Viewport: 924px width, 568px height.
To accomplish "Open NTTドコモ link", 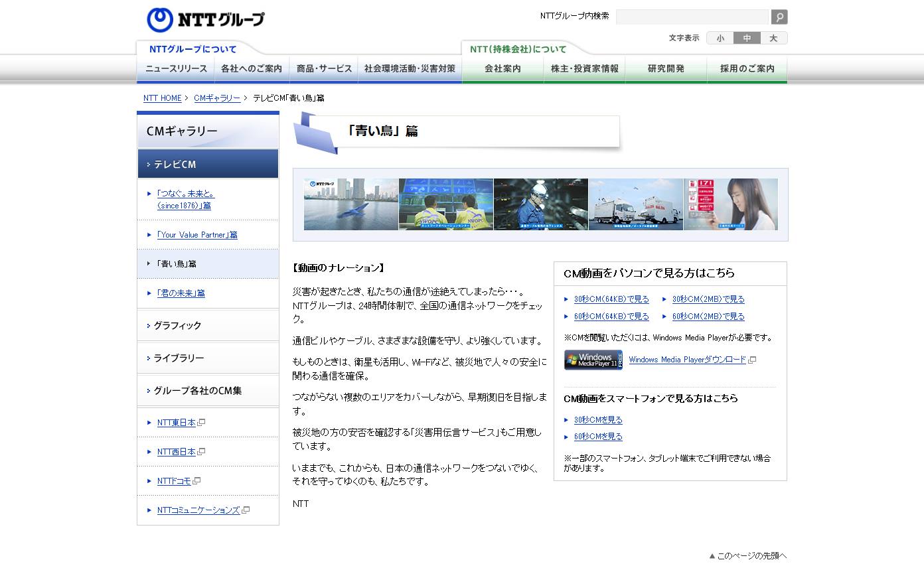I will coord(174,481).
